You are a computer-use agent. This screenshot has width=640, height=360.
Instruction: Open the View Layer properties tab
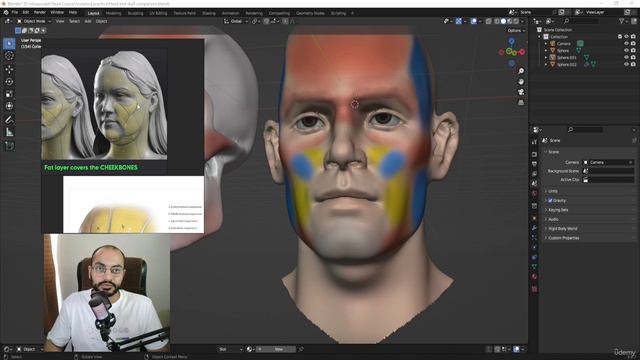click(x=534, y=174)
